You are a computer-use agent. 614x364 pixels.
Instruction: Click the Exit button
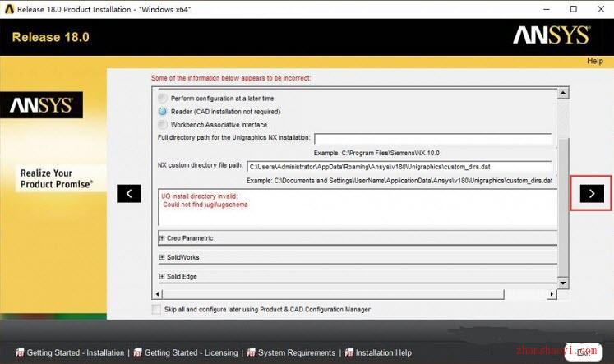tap(584, 352)
